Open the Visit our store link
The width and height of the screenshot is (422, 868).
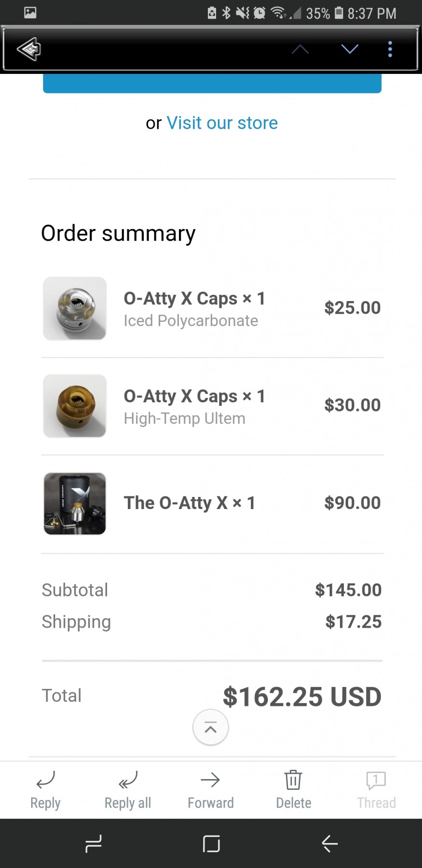pyautogui.click(x=222, y=123)
